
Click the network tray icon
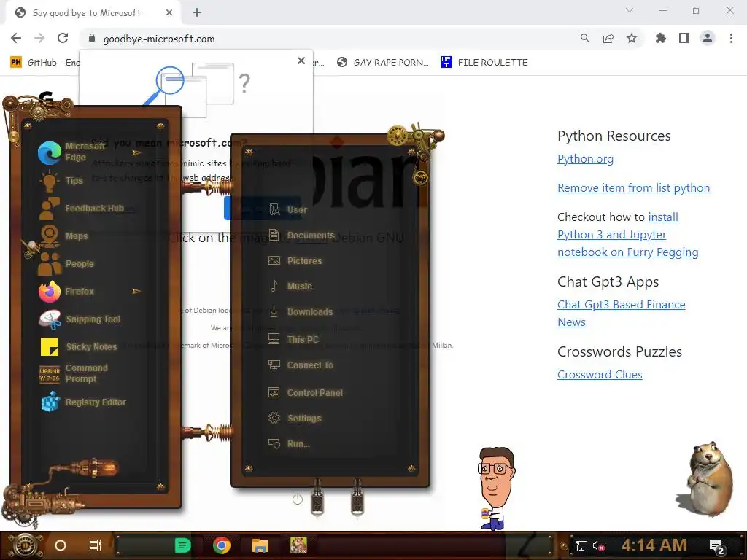tap(581, 545)
